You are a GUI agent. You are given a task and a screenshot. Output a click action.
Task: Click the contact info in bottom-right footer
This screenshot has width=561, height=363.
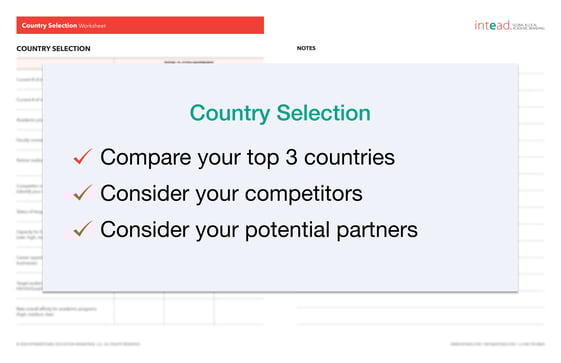pos(497,344)
